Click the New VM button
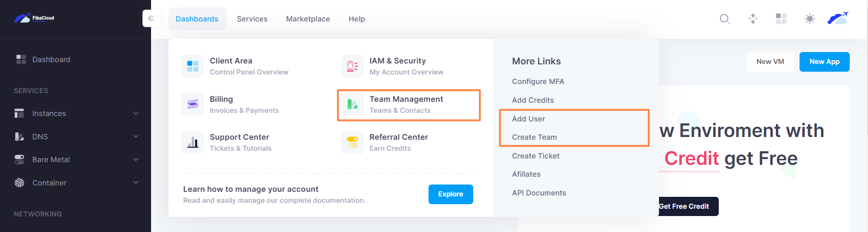This screenshot has height=232, width=868. click(x=770, y=62)
